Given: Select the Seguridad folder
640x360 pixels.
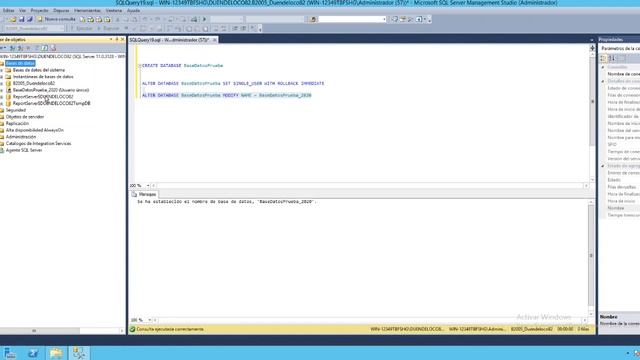Looking at the screenshot, I should [16, 110].
